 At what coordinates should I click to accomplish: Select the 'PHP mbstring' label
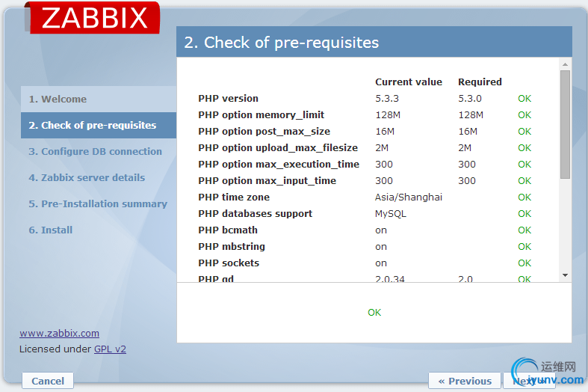pyautogui.click(x=232, y=247)
